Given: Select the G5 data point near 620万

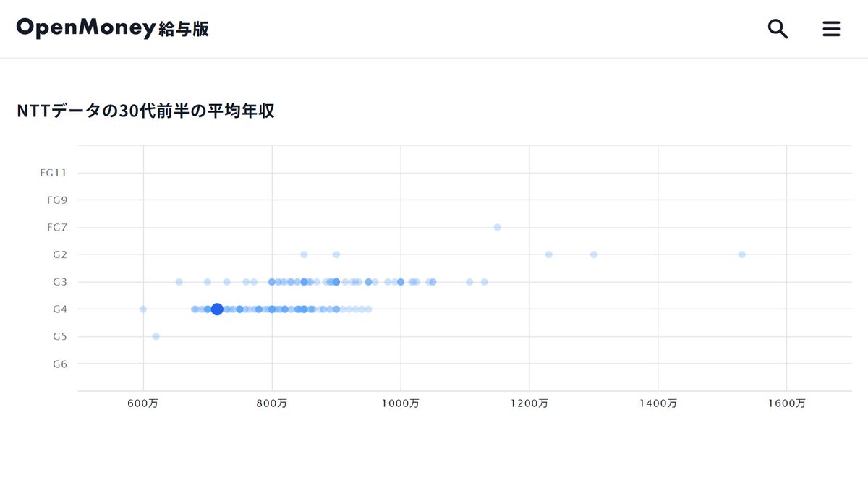Looking at the screenshot, I should click(x=156, y=336).
